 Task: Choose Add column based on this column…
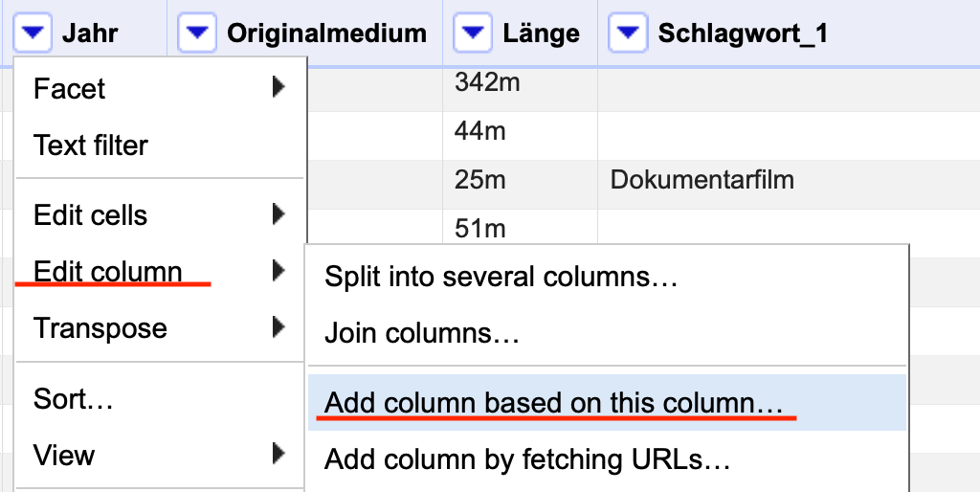pyautogui.click(x=607, y=403)
